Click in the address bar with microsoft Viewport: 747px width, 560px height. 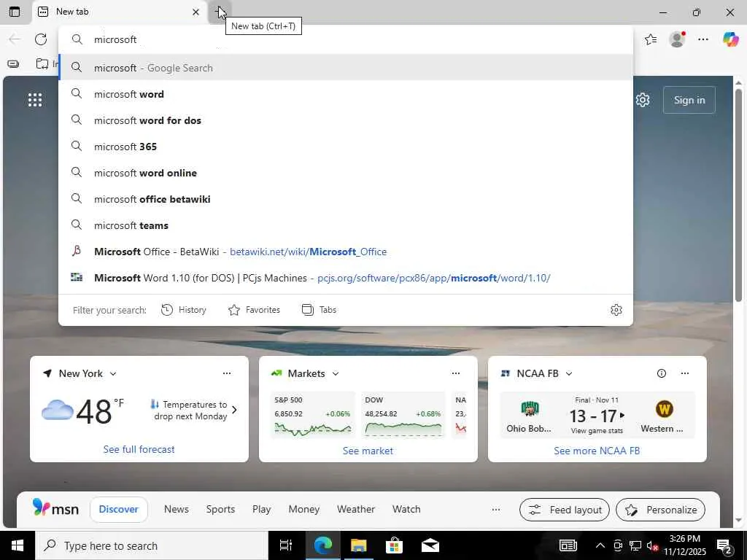tap(346, 39)
